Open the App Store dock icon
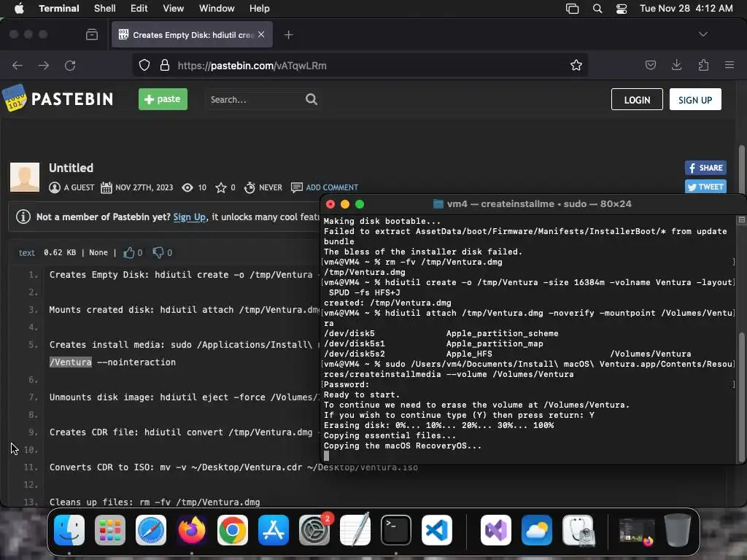 (x=274, y=530)
